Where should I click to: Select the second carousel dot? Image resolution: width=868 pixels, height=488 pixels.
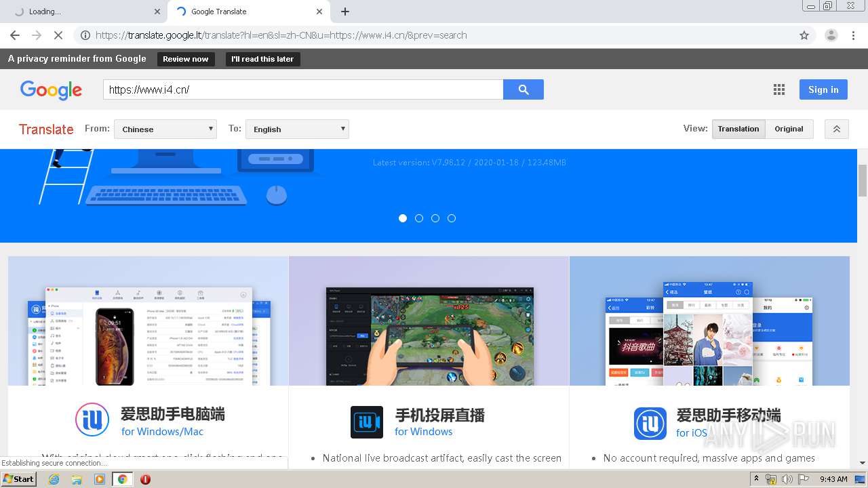(419, 218)
